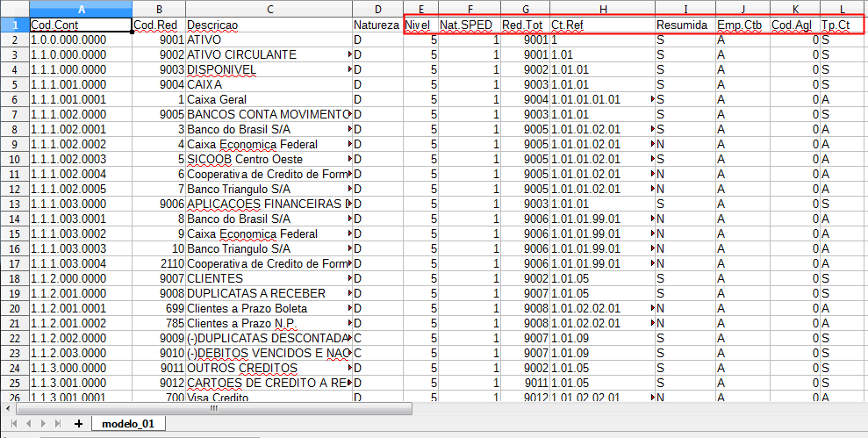Image resolution: width=868 pixels, height=438 pixels.
Task: Select the Descricao header cell
Action: (x=268, y=25)
